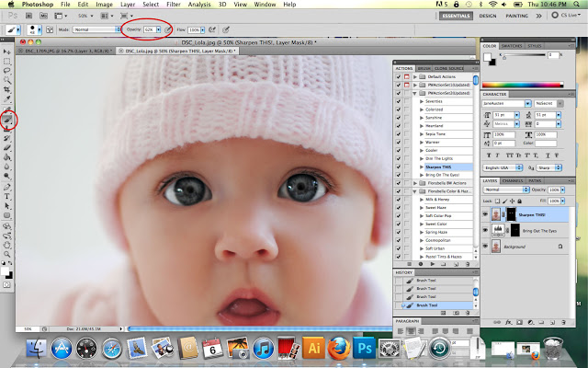The height and width of the screenshot is (368, 588).
Task: Click the layer Fill percentage field
Action: 555,201
